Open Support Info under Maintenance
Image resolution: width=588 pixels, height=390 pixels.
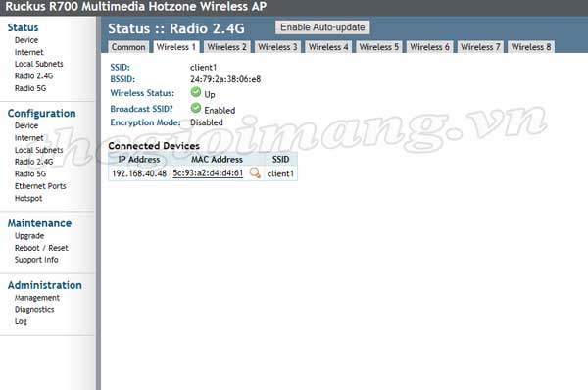click(36, 260)
